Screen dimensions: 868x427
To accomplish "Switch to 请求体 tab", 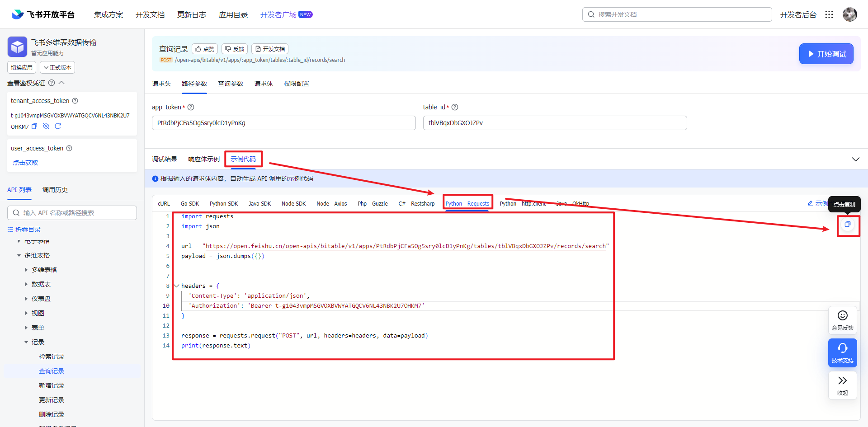I will coord(264,84).
